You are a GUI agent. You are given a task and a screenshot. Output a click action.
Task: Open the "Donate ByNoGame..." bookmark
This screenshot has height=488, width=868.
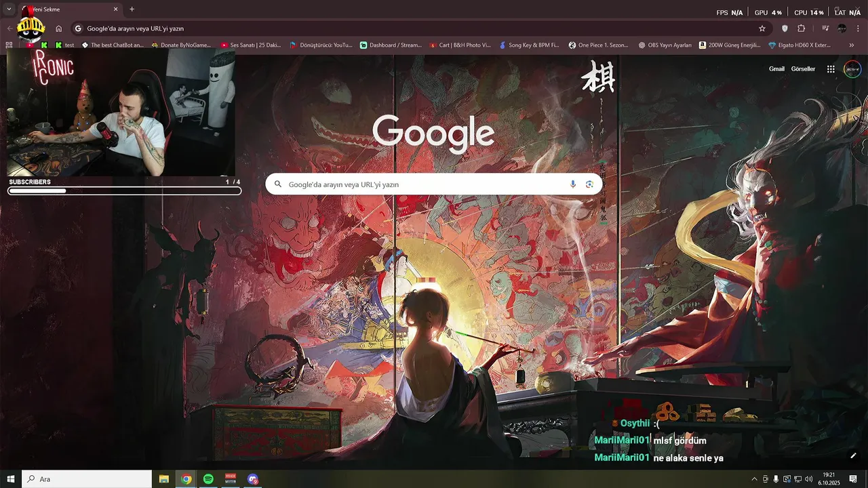tap(181, 45)
